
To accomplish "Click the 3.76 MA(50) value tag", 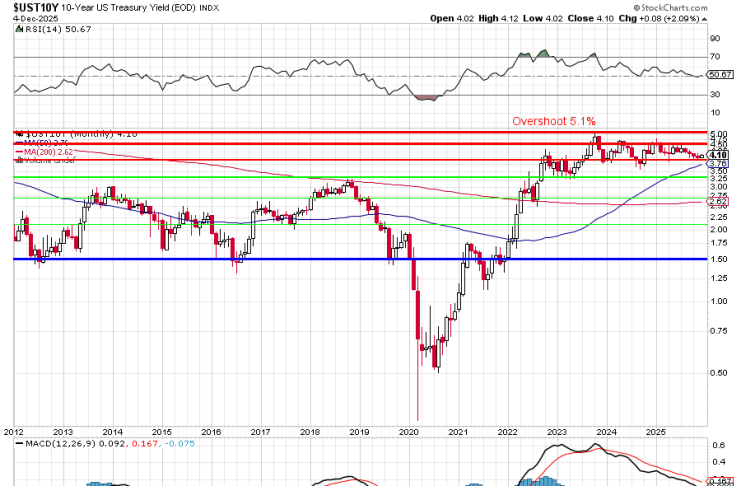I will tap(716, 164).
